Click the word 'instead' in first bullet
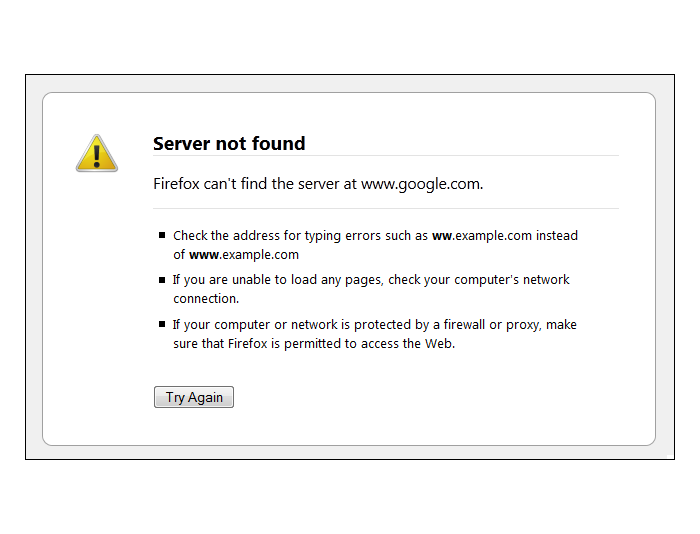 pos(557,236)
